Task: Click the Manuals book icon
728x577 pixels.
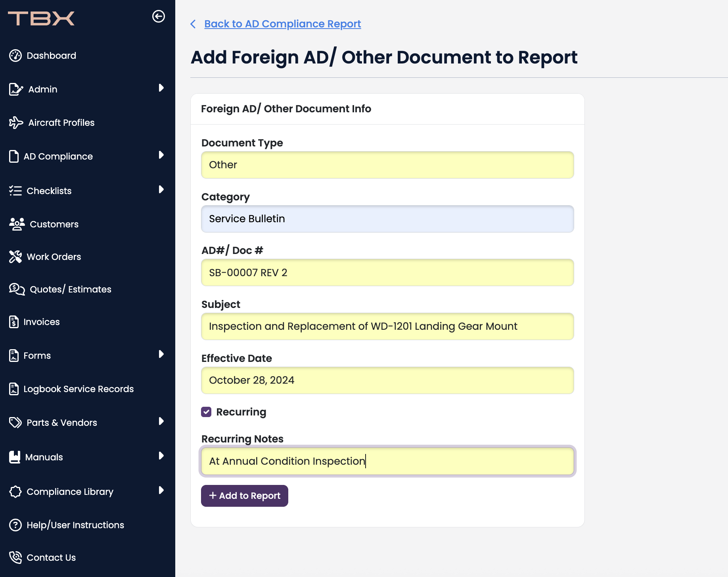Action: coord(15,457)
